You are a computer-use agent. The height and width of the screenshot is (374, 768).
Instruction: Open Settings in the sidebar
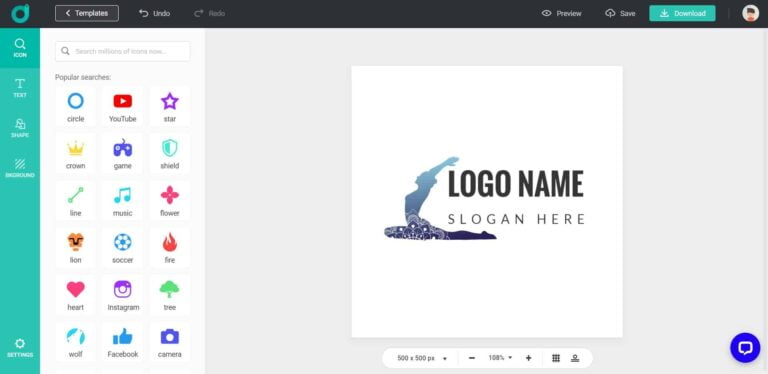(20, 348)
